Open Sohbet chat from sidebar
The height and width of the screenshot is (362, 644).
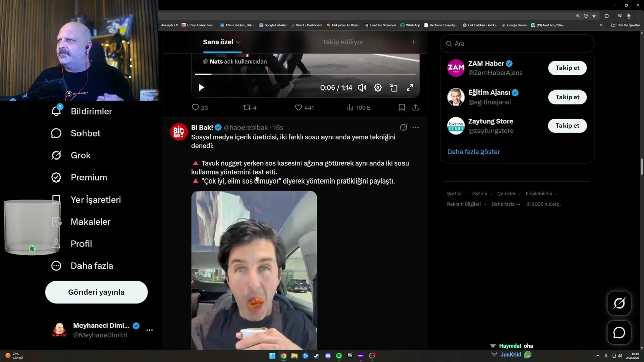75,133
